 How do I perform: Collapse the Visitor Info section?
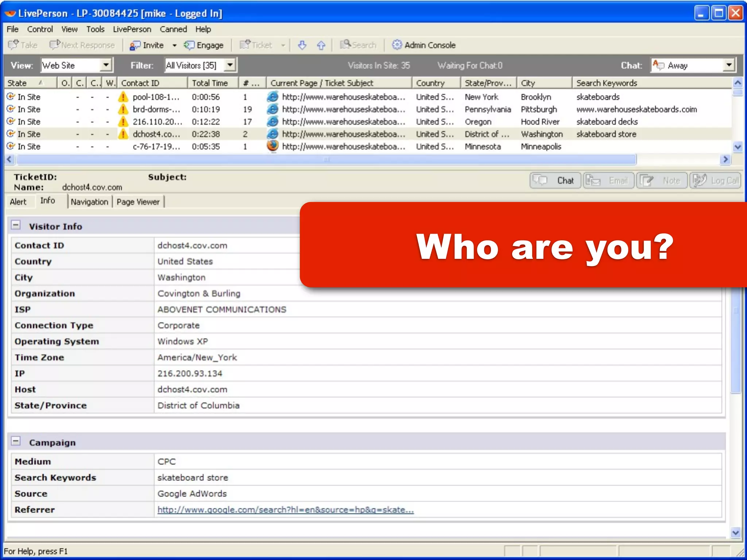(16, 225)
